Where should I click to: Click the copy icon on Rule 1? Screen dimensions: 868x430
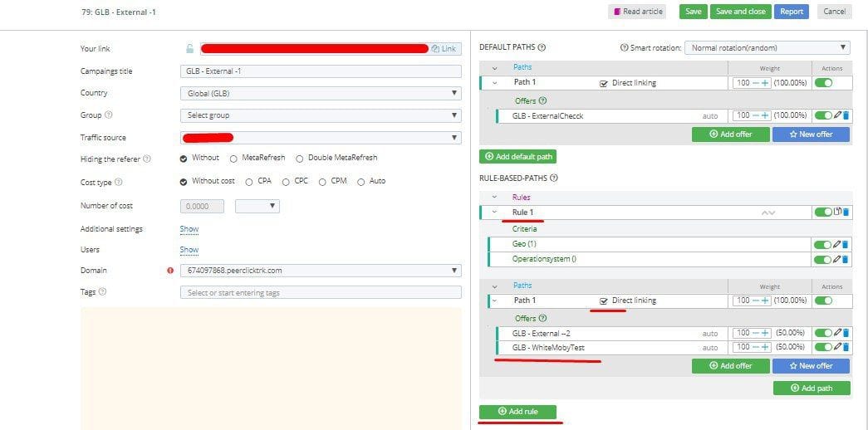[837, 213]
